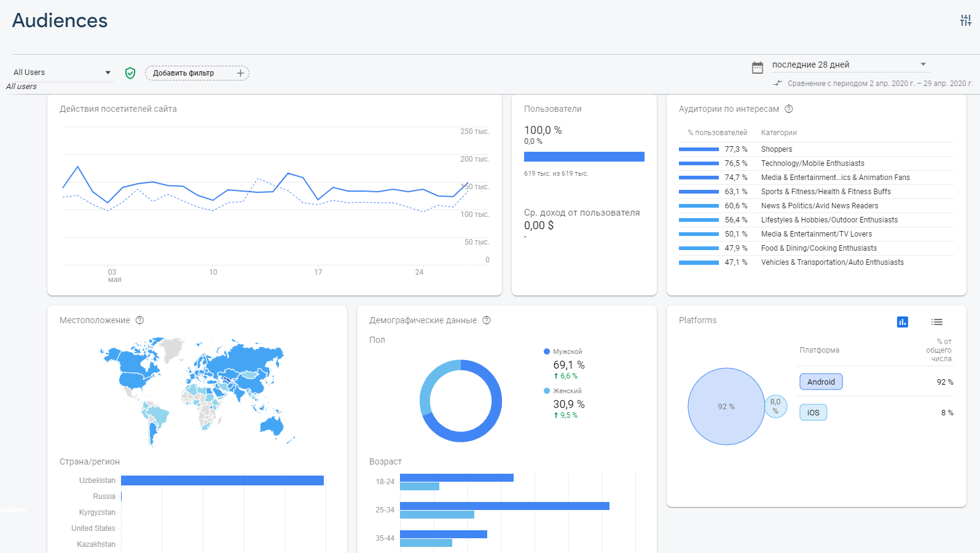Click the Uzbekistan country bar
The width and height of the screenshot is (980, 553).
click(x=222, y=480)
